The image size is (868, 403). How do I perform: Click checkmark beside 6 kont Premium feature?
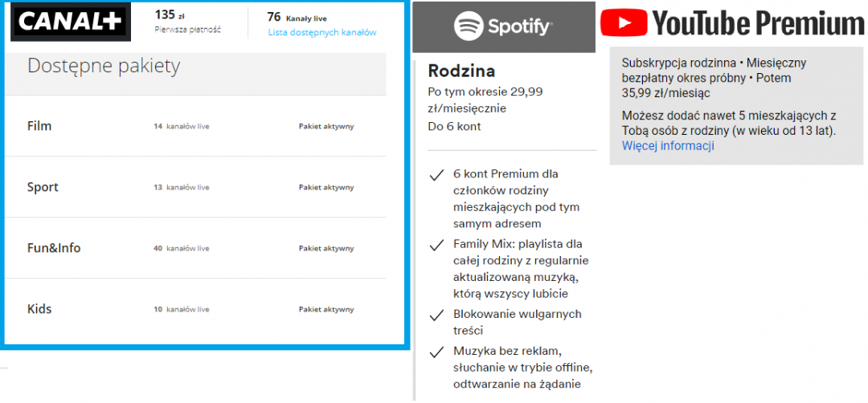(437, 174)
